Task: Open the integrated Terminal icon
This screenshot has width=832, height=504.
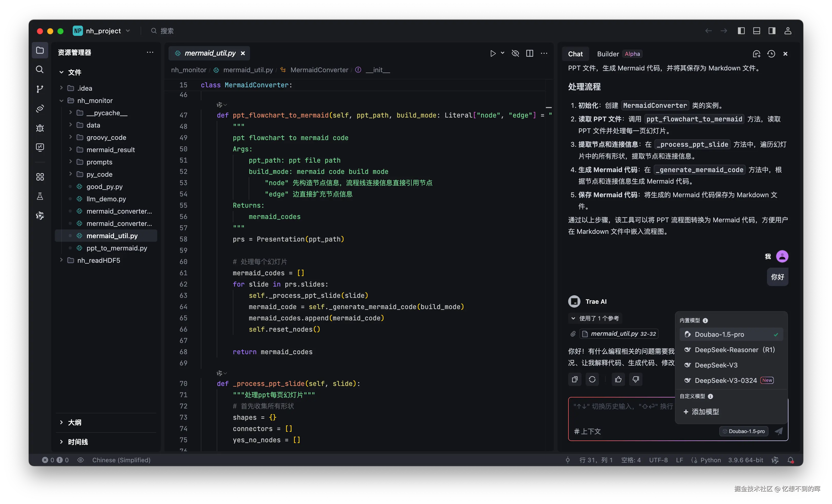Action: 40,147
